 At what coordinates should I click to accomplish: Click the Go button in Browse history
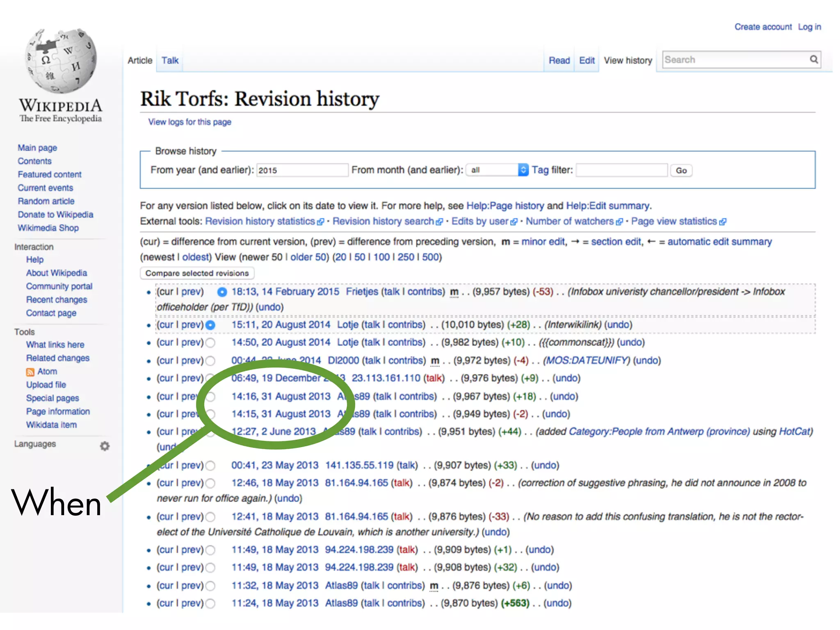(681, 170)
